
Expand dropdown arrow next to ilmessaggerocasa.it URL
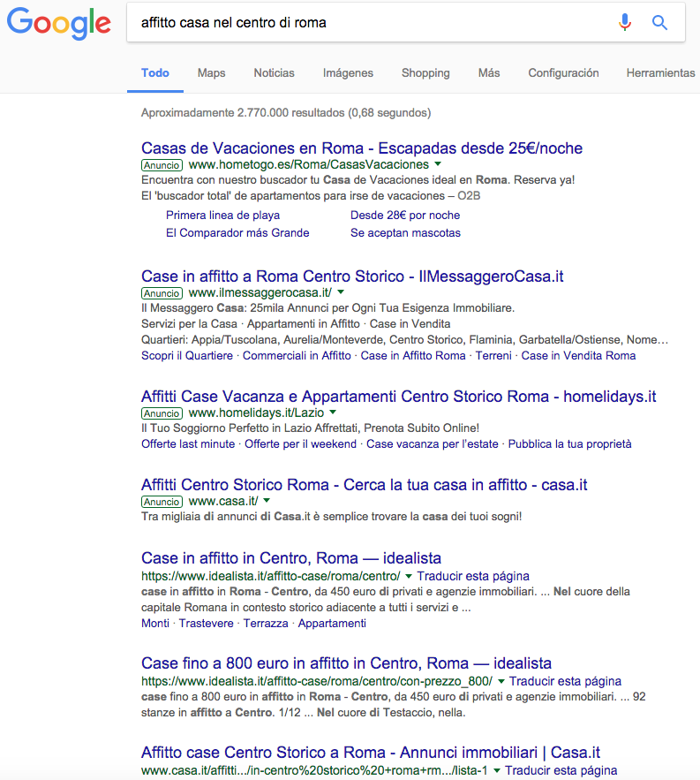click(x=341, y=292)
